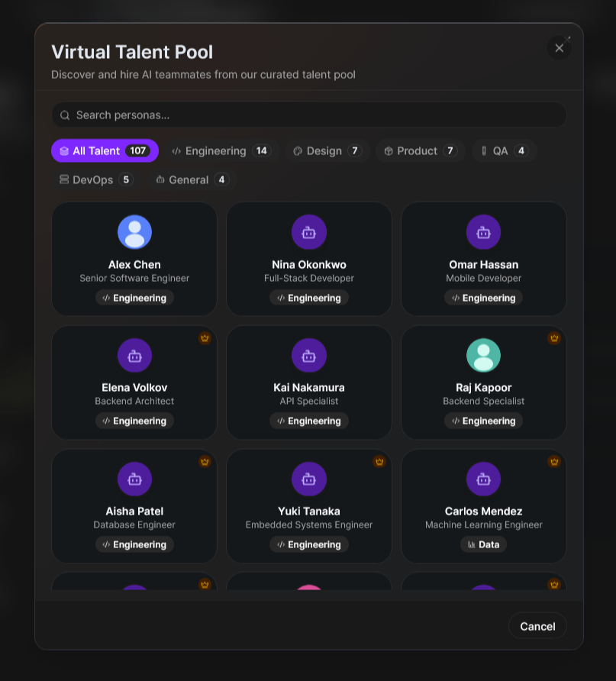Select the Kai Nakamura API Specialist card
The width and height of the screenshot is (616, 681).
[308, 382]
